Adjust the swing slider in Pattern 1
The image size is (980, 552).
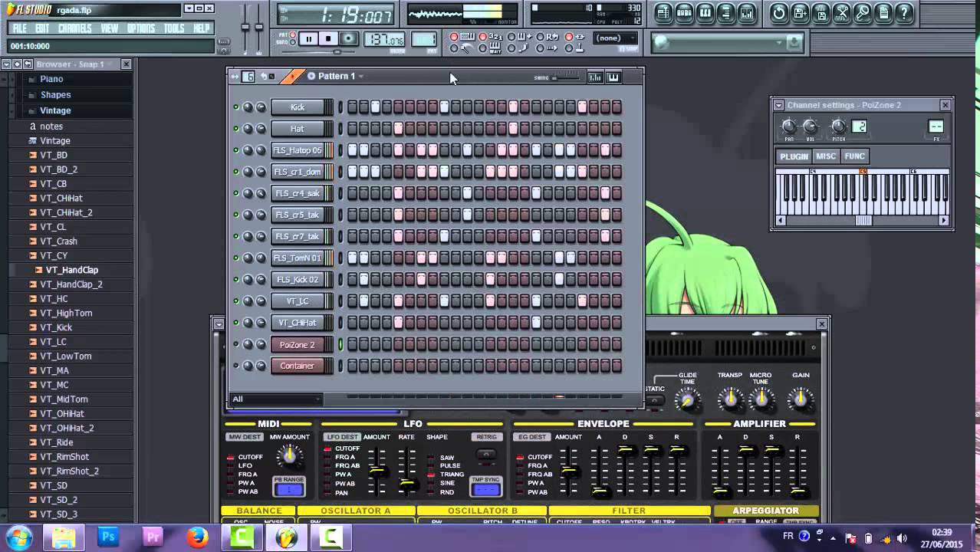566,77
